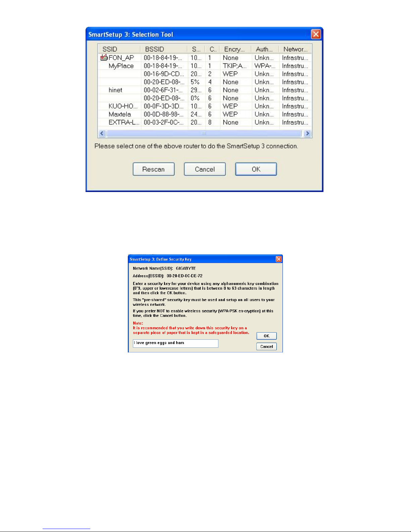Viewport: 411px width, 532px height.
Task: Sort by Networ... column header
Action: 295,49
